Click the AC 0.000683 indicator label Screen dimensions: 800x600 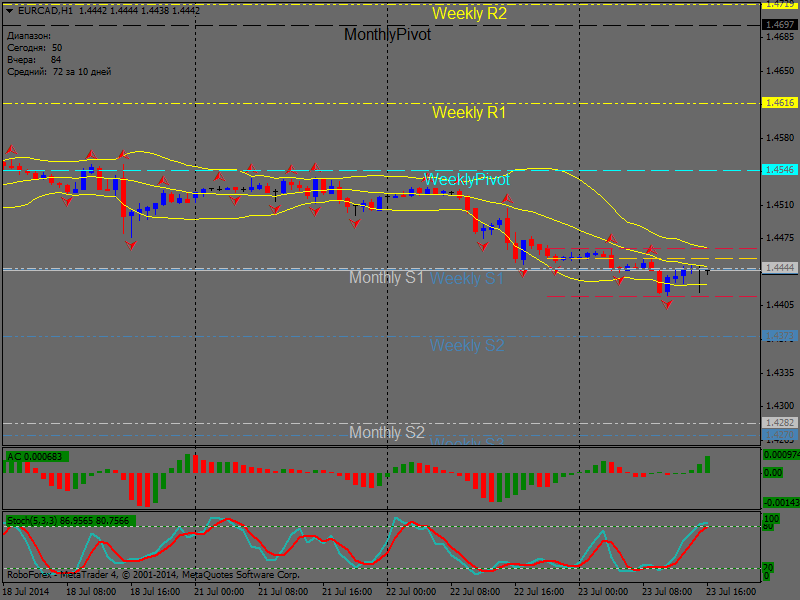[35, 456]
